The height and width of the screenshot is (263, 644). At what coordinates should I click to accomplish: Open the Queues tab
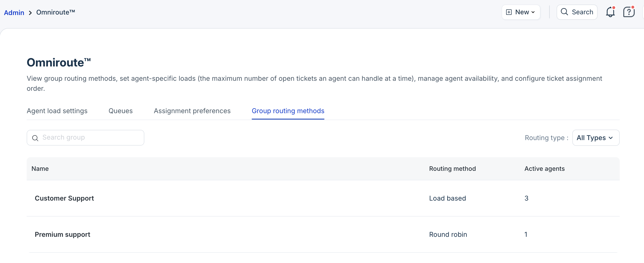tap(121, 111)
